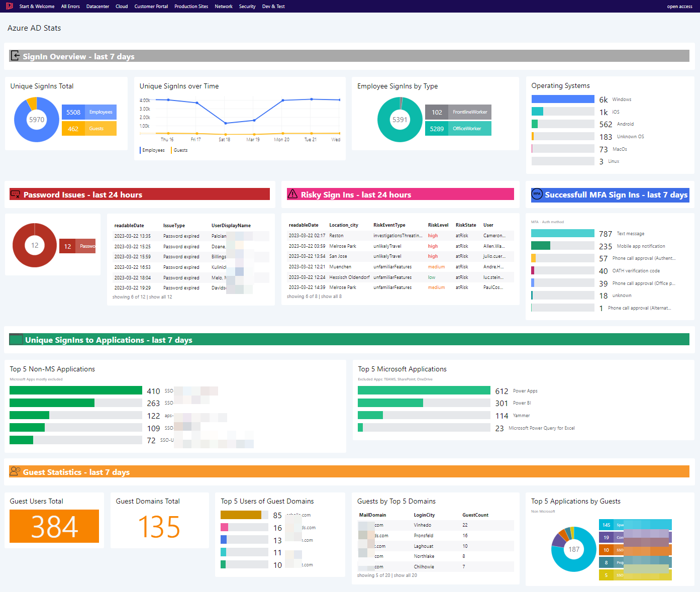Click the MFA badge icon on Successfull MFA header
The height and width of the screenshot is (592, 700).
[538, 194]
